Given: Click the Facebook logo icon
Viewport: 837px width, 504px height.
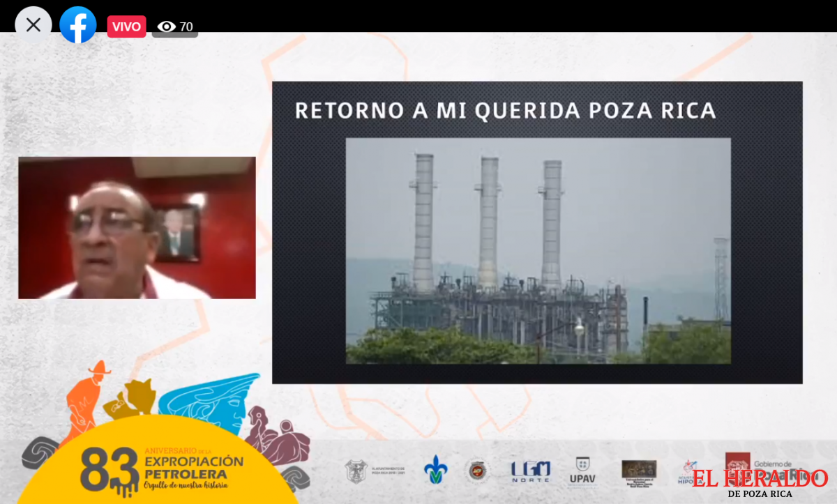Looking at the screenshot, I should [78, 26].
